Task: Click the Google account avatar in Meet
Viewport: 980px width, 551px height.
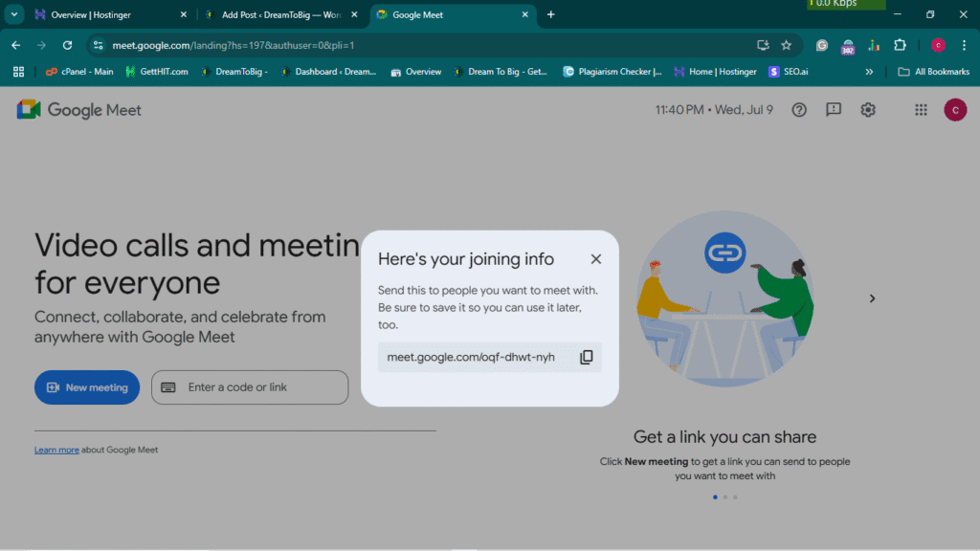Action: point(955,110)
